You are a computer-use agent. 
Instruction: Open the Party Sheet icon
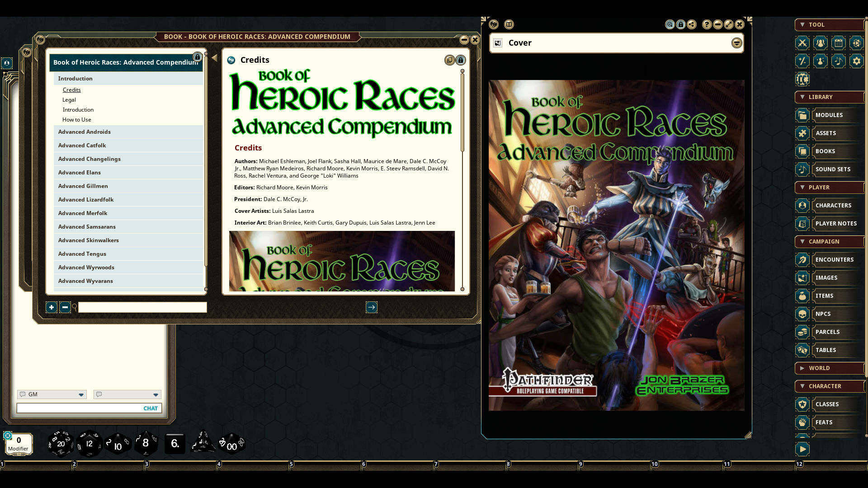click(x=820, y=43)
